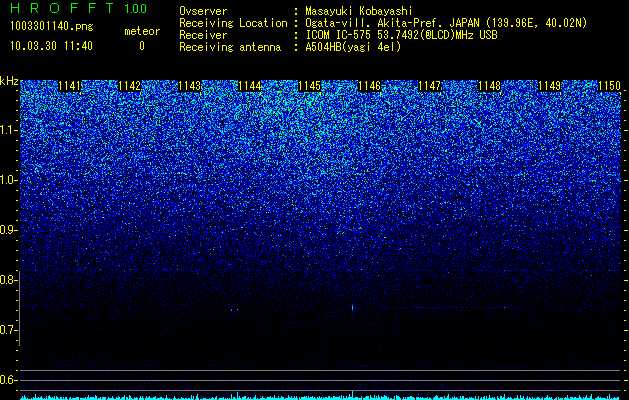Click the Receiving antenna label
The image size is (629, 400).
[230, 47]
